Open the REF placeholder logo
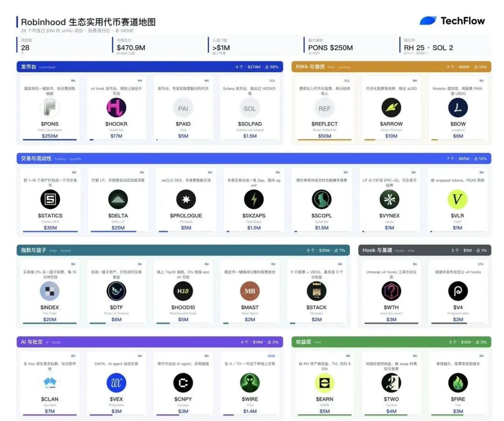 pos(325,108)
